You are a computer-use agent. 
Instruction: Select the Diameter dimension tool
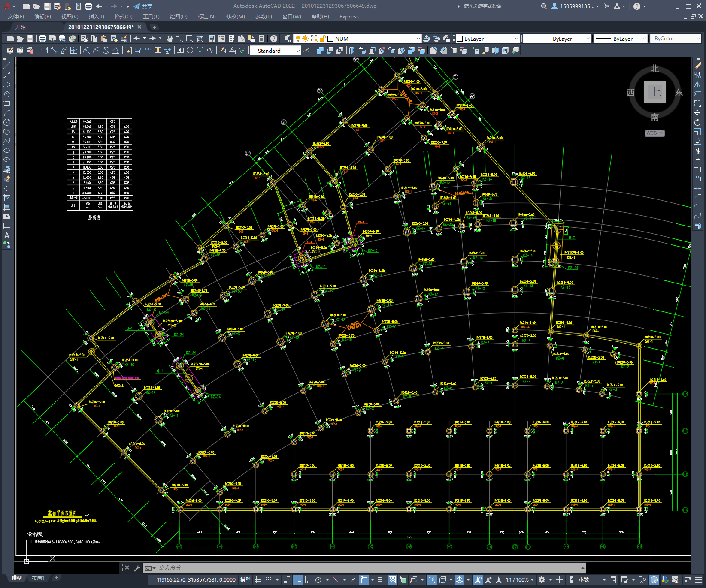pyautogui.click(x=106, y=50)
